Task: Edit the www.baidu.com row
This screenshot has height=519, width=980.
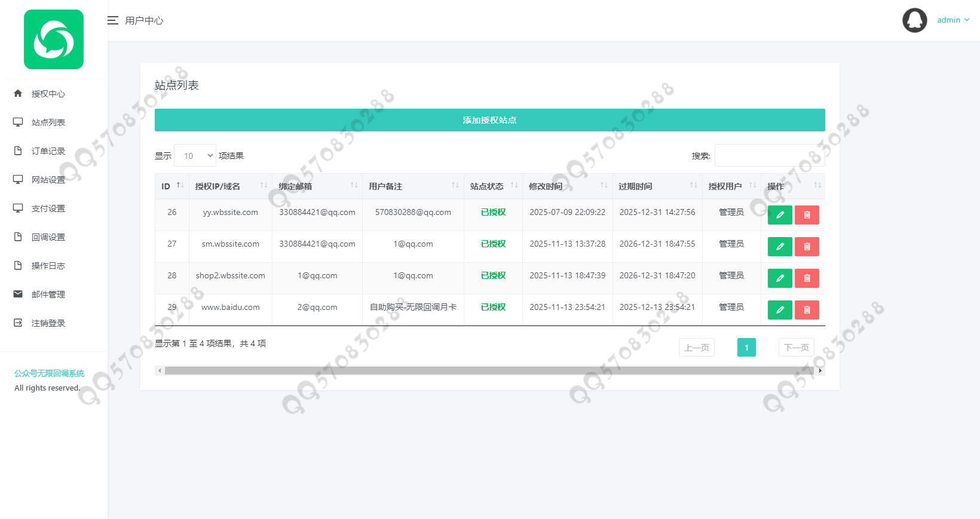Action: point(780,310)
